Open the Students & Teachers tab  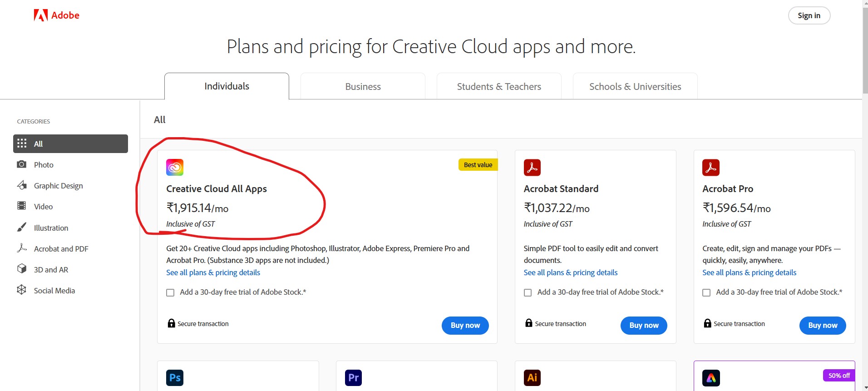(499, 86)
